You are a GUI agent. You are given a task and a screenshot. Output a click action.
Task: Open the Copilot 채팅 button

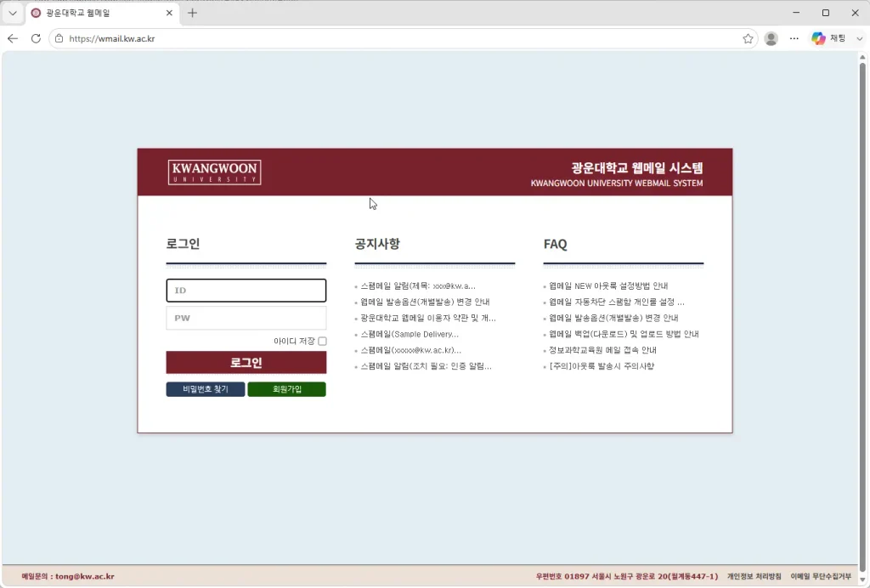pos(828,38)
